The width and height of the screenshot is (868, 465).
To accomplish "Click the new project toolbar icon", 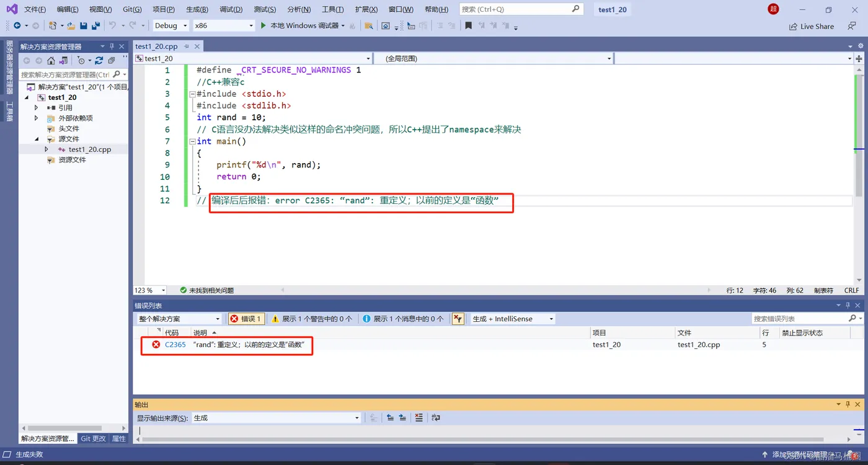I will [53, 25].
